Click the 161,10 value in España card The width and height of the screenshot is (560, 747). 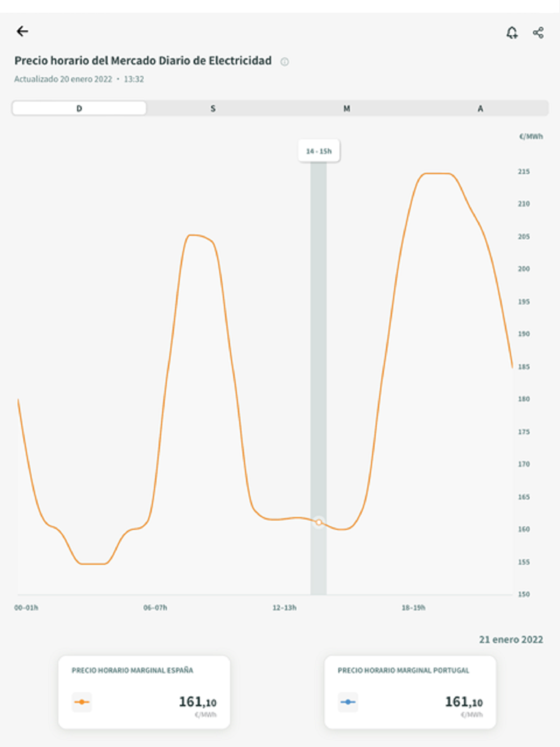198,702
